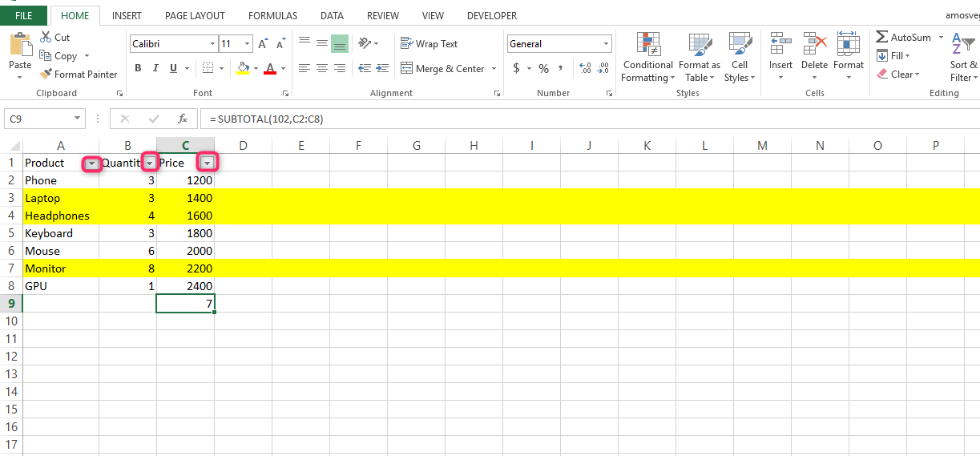The width and height of the screenshot is (980, 456).
Task: Open the fill color dropdown arrow
Action: [x=256, y=69]
